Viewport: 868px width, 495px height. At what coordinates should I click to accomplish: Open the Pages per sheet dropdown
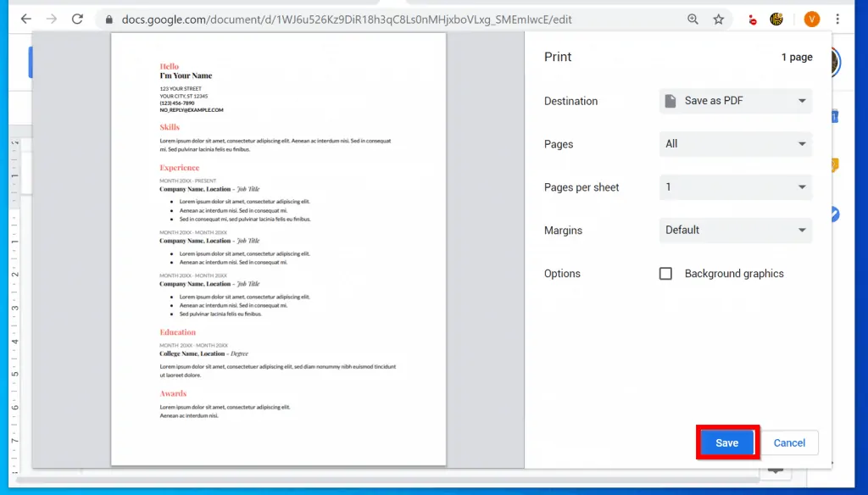(x=736, y=187)
